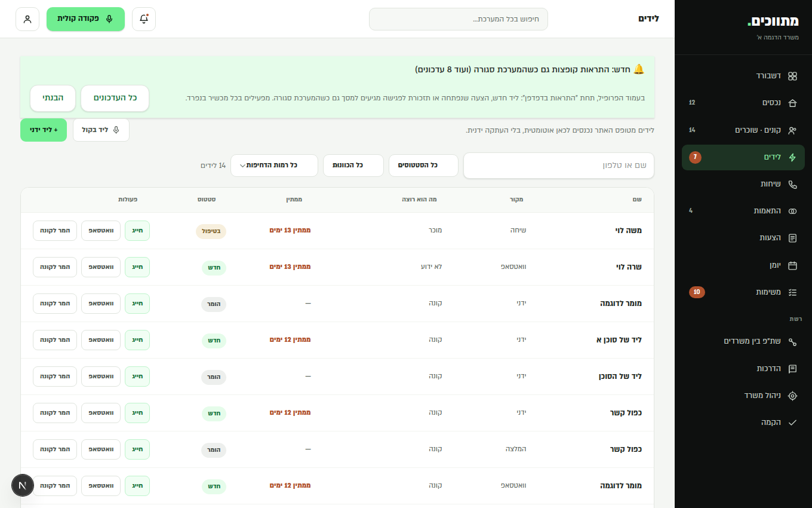Viewport: 812px width, 508px height.
Task: Click the חדש status badge for שרה לוי
Action: [x=214, y=268]
